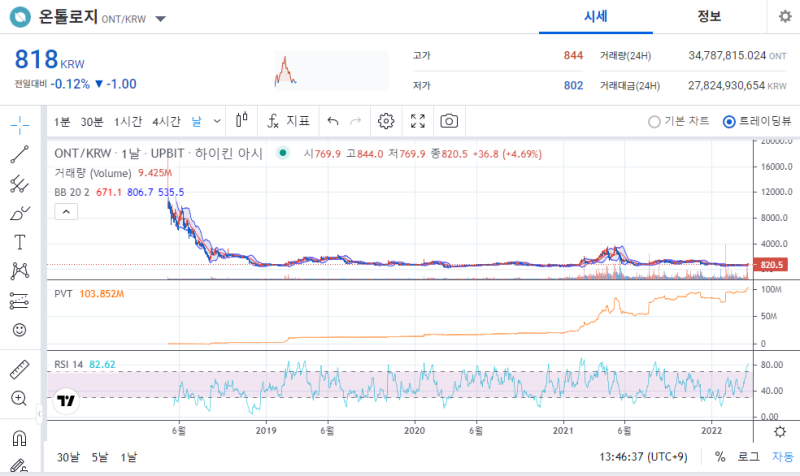Toggle fullscreen chart mode
The image size is (800, 476).
pyautogui.click(x=418, y=121)
